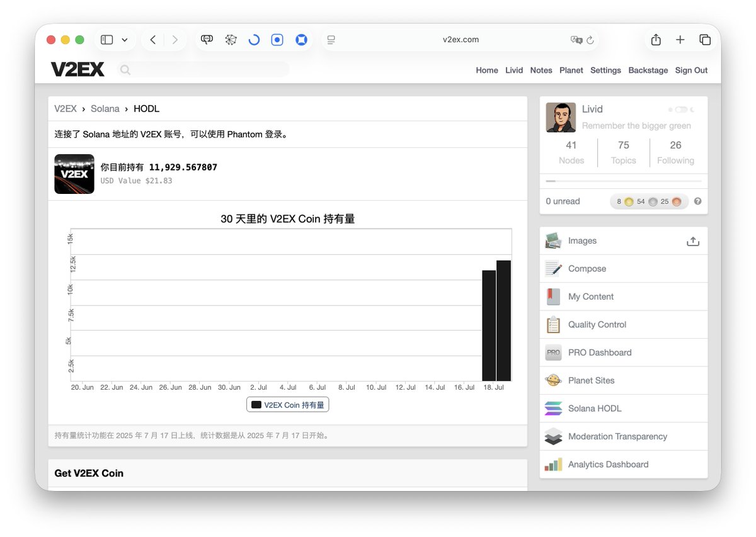Open the page reader menu icon

pyautogui.click(x=331, y=40)
